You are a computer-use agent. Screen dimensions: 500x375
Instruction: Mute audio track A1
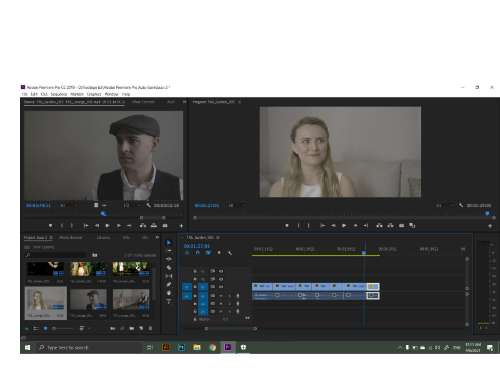[x=221, y=296]
